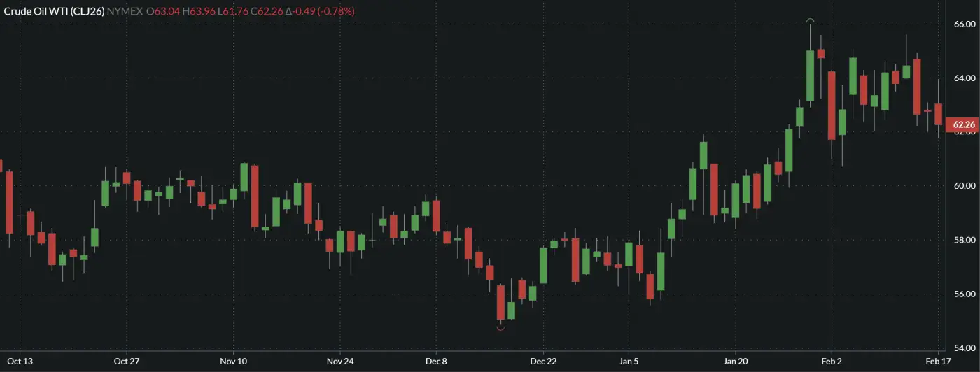Image resolution: width=980 pixels, height=372 pixels.
Task: Click the 54.00 price axis label
Action: coord(964,348)
